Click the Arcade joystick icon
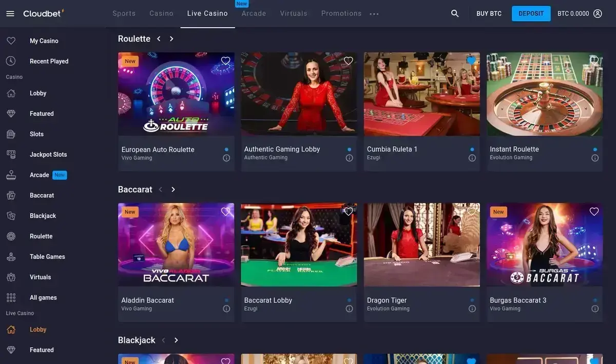The height and width of the screenshot is (364, 616). 11,175
